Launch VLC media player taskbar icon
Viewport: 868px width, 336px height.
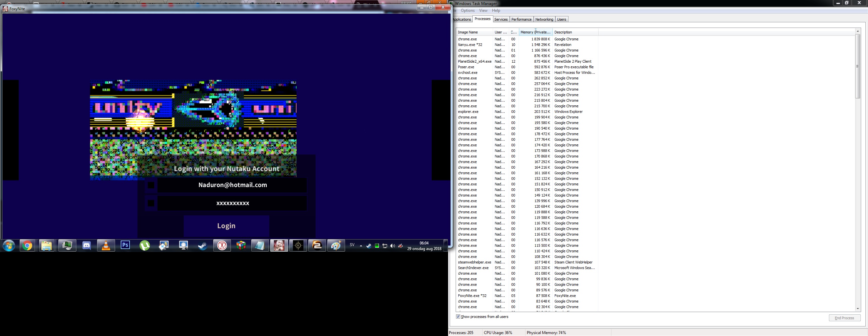point(106,246)
